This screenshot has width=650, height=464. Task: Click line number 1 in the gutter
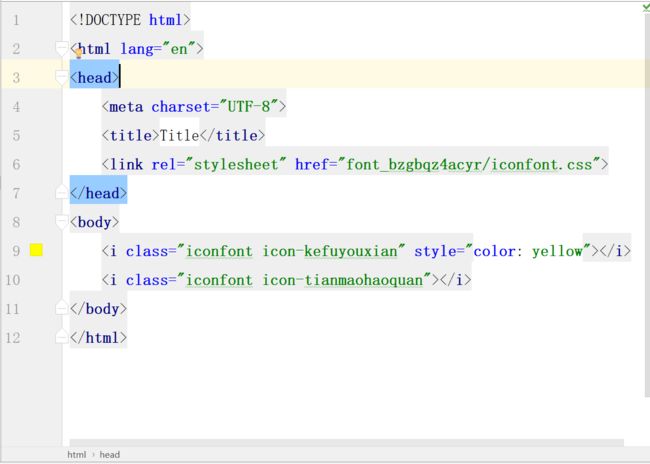pyautogui.click(x=16, y=20)
